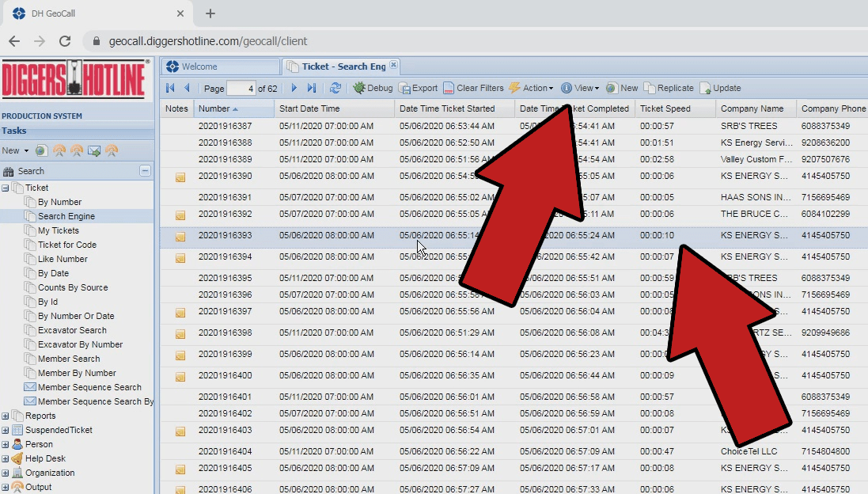Expand the Reports tree node

click(x=6, y=416)
